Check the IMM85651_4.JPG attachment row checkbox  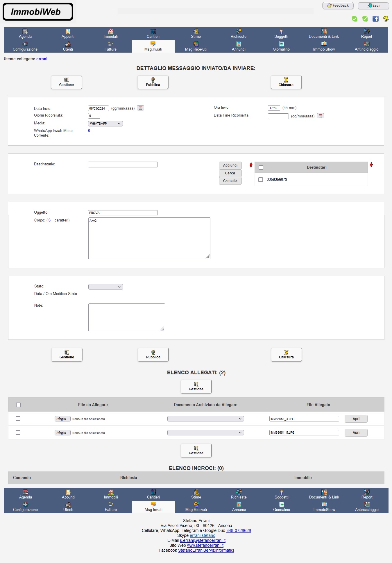tap(18, 419)
